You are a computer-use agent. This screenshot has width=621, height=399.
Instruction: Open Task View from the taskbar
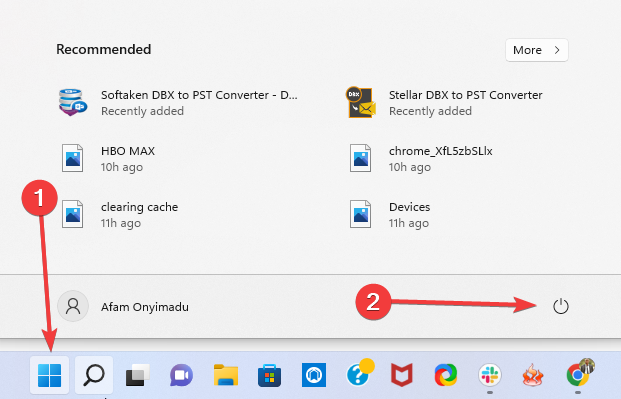pyautogui.click(x=137, y=375)
